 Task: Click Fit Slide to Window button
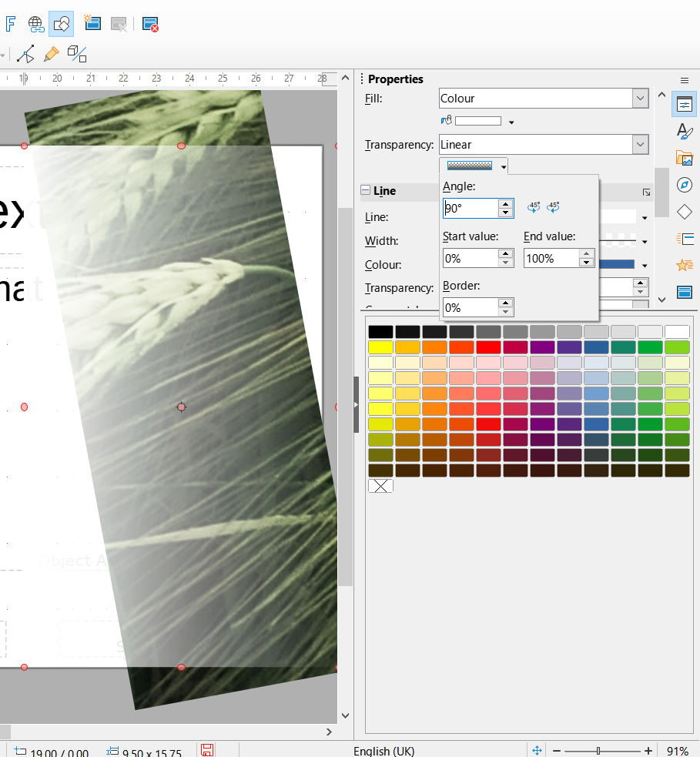pyautogui.click(x=537, y=751)
